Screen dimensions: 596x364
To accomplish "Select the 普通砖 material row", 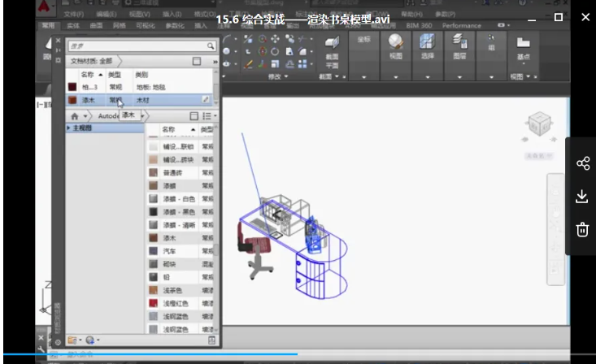I will pos(181,172).
